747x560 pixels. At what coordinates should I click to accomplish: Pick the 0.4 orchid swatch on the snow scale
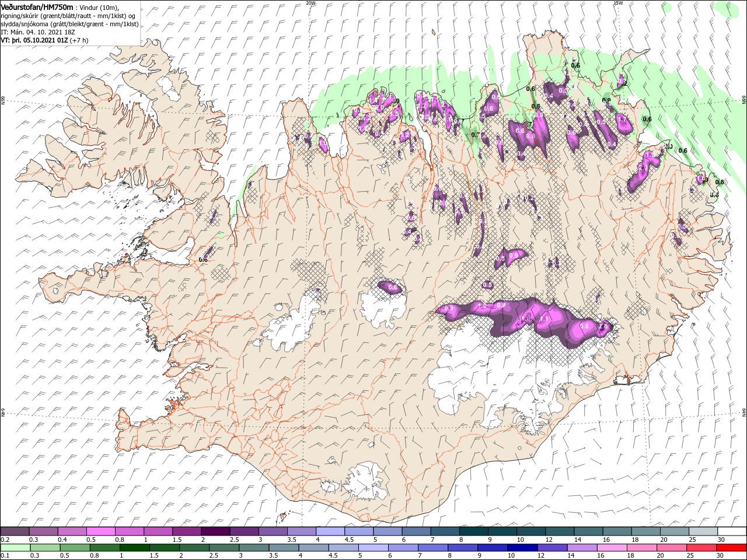click(72, 531)
